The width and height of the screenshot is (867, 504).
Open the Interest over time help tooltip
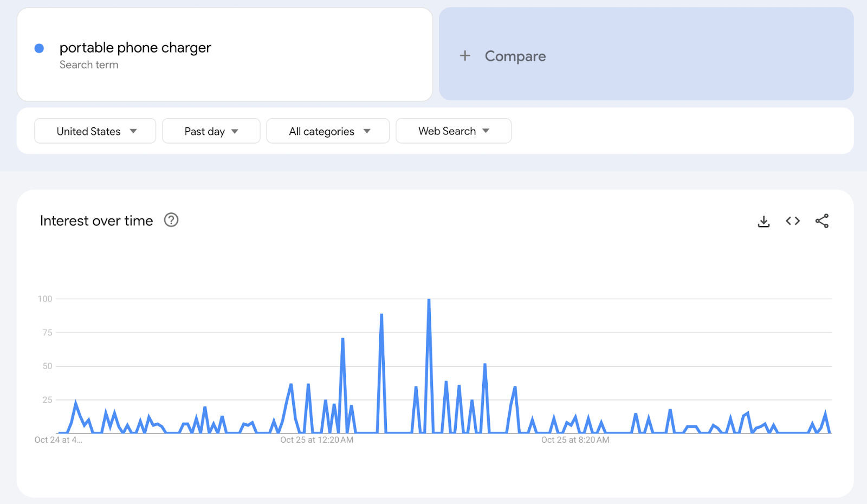(171, 220)
